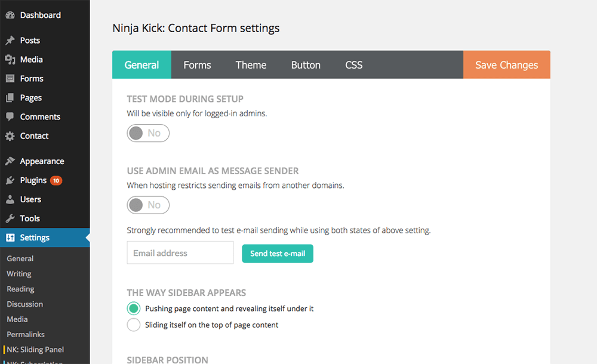Switch to the Forms tab
Screen dimensions: 597x364
197,64
